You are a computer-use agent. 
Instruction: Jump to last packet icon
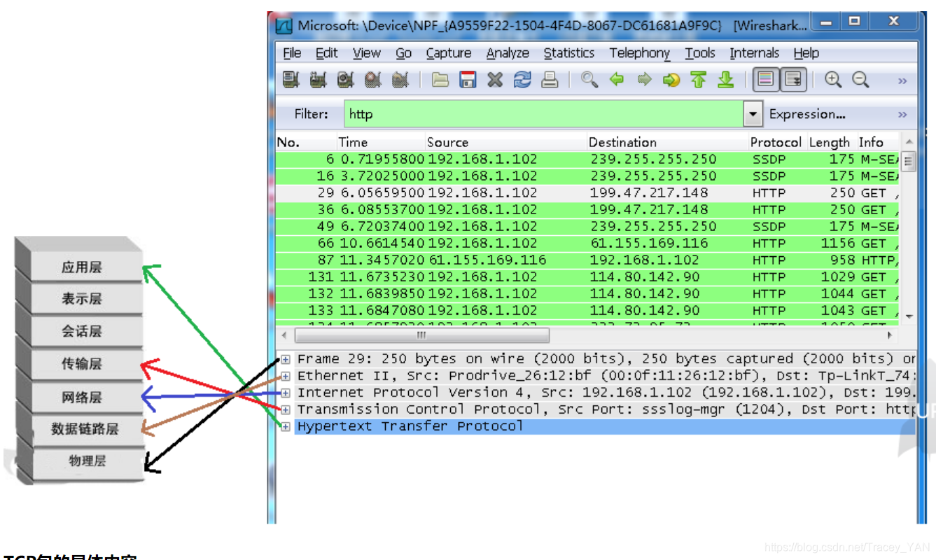pyautogui.click(x=726, y=80)
